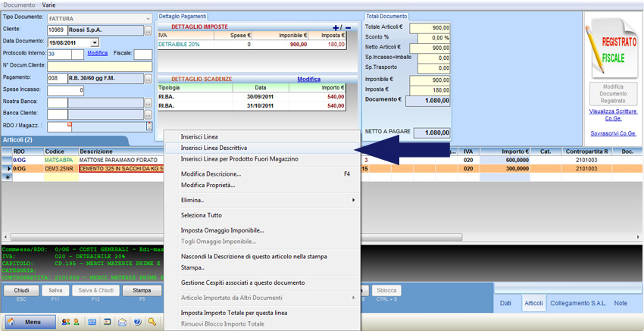644x331 pixels.
Task: Open the on-screen keyboard icon in bottom toolbar
Action: [x=92, y=322]
